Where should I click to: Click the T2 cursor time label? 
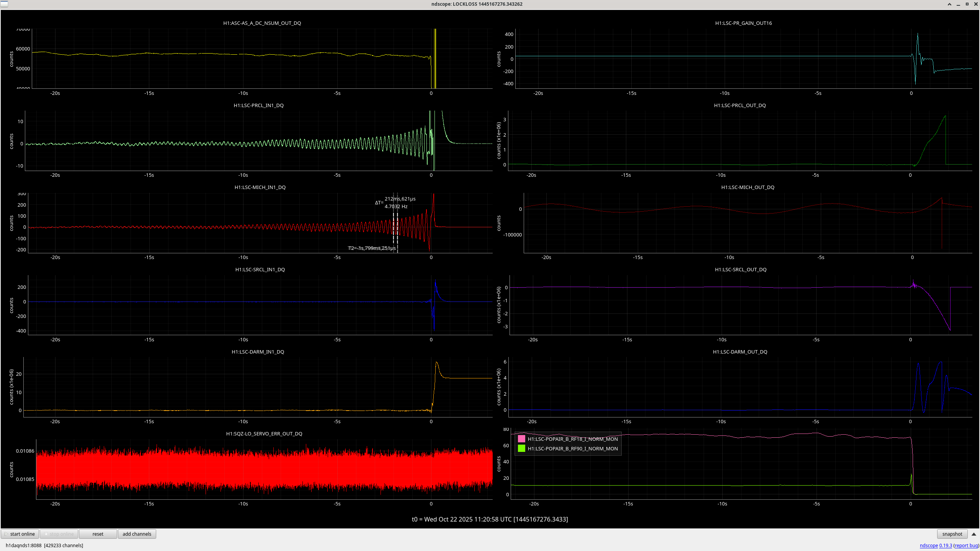[x=372, y=248]
